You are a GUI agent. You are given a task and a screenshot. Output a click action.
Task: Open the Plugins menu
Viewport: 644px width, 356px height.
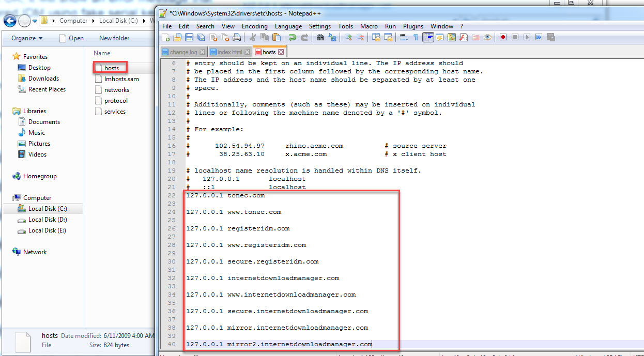[413, 26]
